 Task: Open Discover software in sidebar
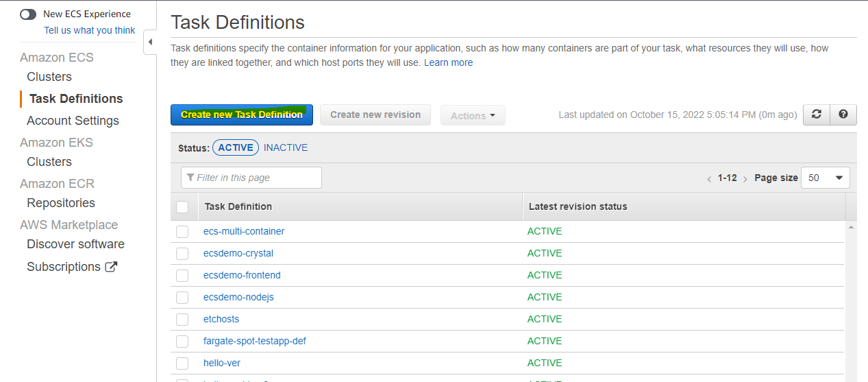(x=75, y=244)
